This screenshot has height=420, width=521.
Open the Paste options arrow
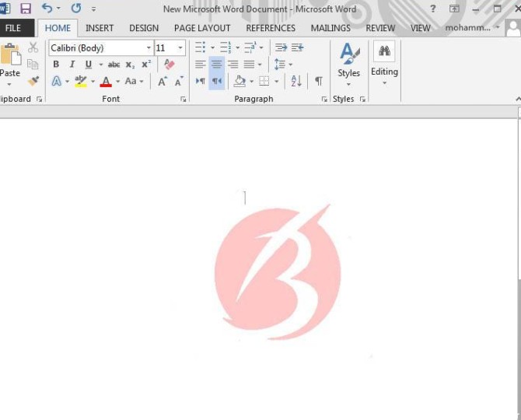click(9, 85)
